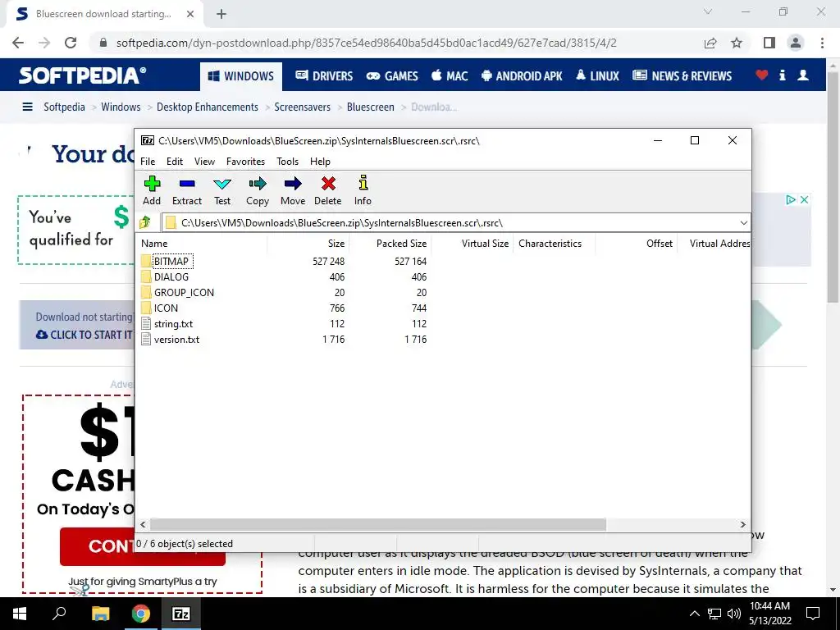Click the Chrome address bar URL
The height and width of the screenshot is (630, 840).
tap(367, 43)
